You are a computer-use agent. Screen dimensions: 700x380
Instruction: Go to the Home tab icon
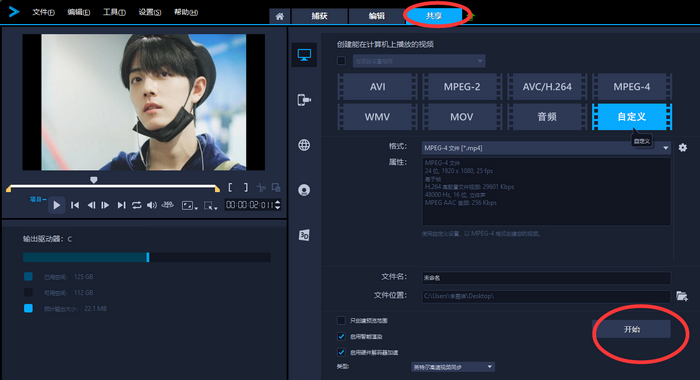coord(279,17)
